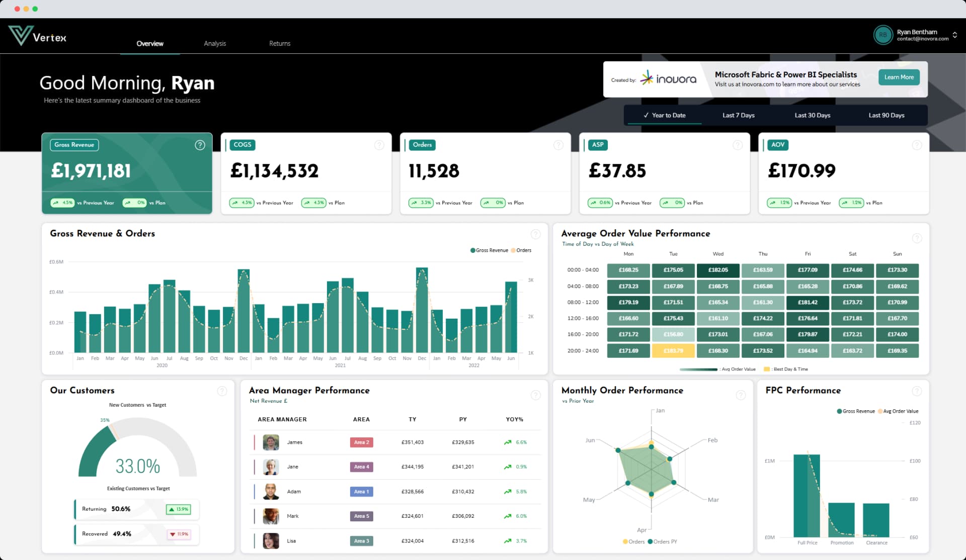966x560 pixels.
Task: Toggle the Orders legend in revenue chart
Action: pyautogui.click(x=521, y=250)
